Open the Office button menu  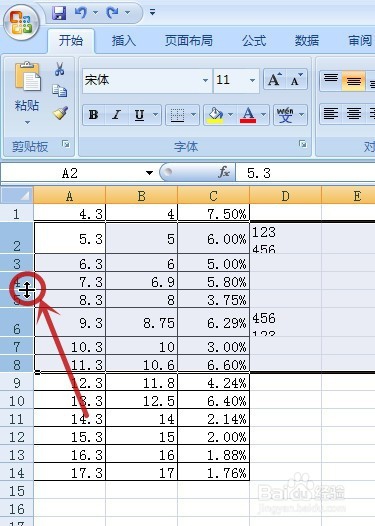pos(21,23)
